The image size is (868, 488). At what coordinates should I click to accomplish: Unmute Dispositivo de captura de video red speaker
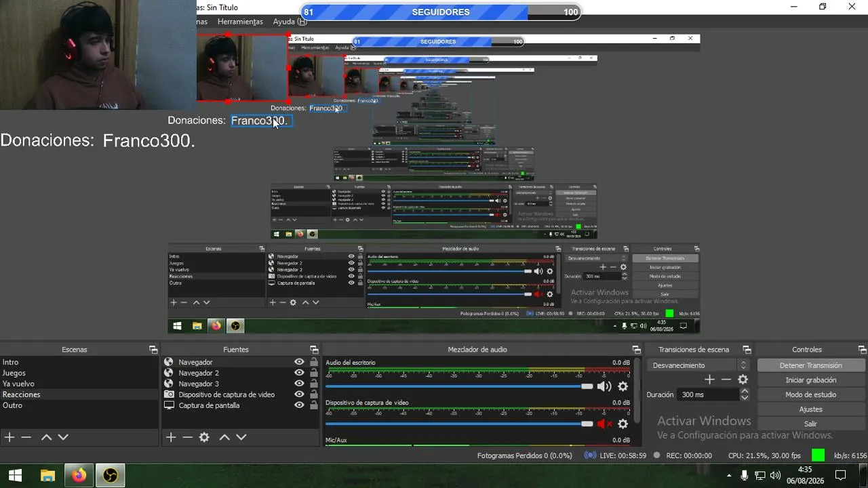click(604, 424)
